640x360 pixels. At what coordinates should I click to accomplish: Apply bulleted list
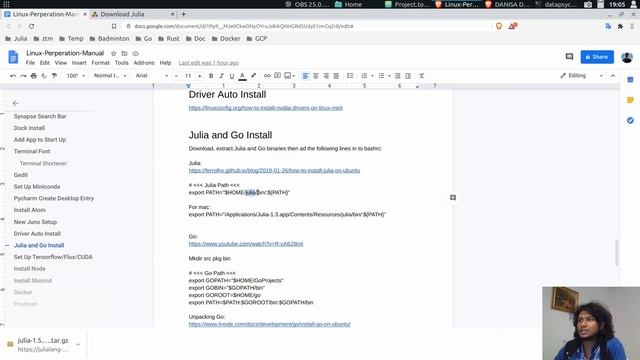tap(381, 76)
